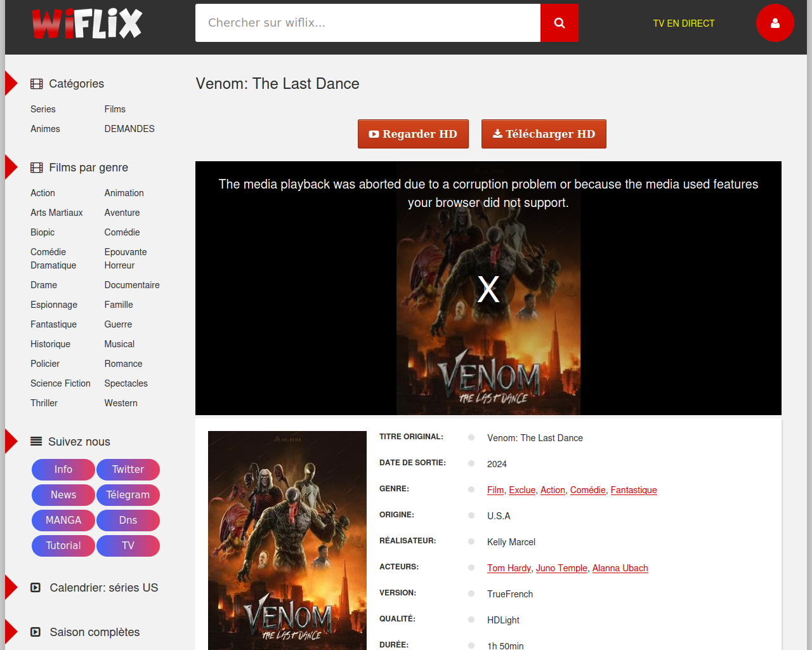Open the Télegram follow button
812x650 pixels.
click(128, 495)
